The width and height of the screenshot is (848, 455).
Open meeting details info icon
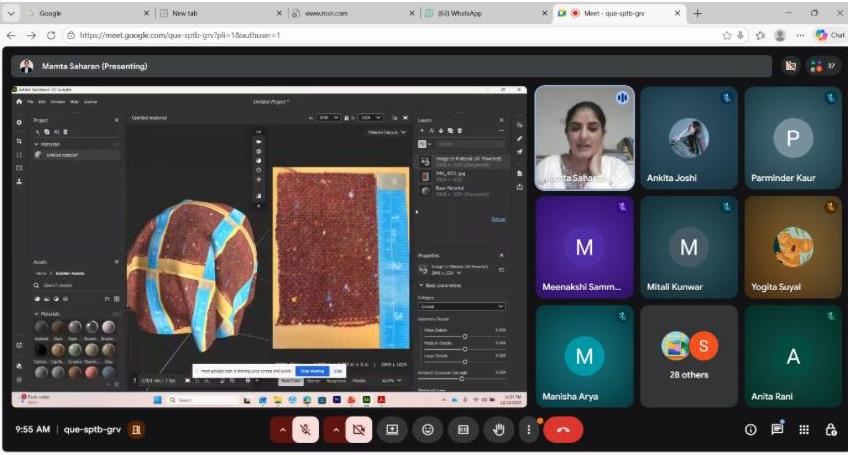point(750,429)
